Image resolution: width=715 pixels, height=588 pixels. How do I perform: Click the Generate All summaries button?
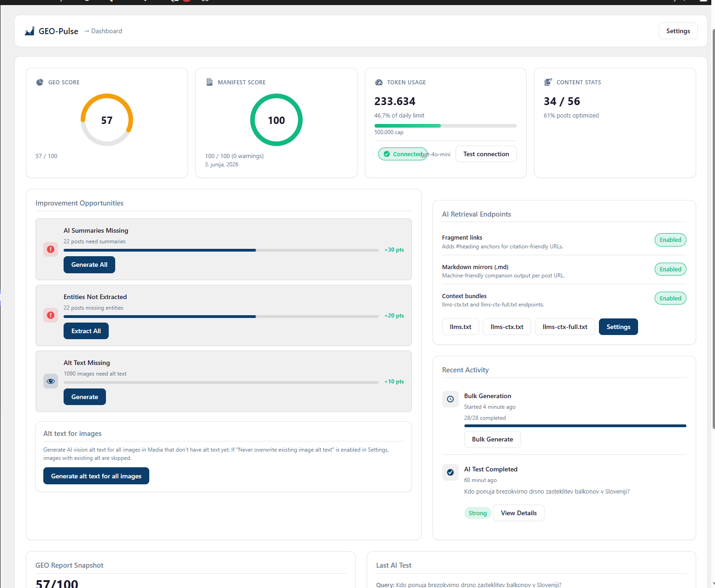pyautogui.click(x=89, y=265)
